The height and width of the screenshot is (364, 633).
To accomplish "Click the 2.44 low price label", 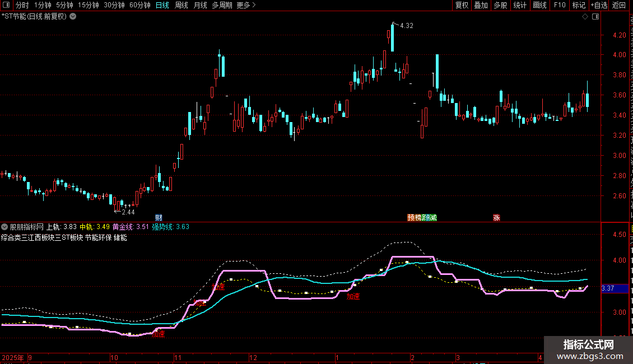I will click(128, 212).
